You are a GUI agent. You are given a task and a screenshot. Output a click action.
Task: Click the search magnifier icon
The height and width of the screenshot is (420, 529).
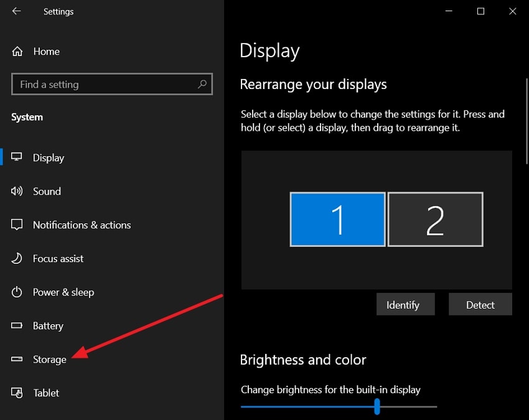click(202, 84)
